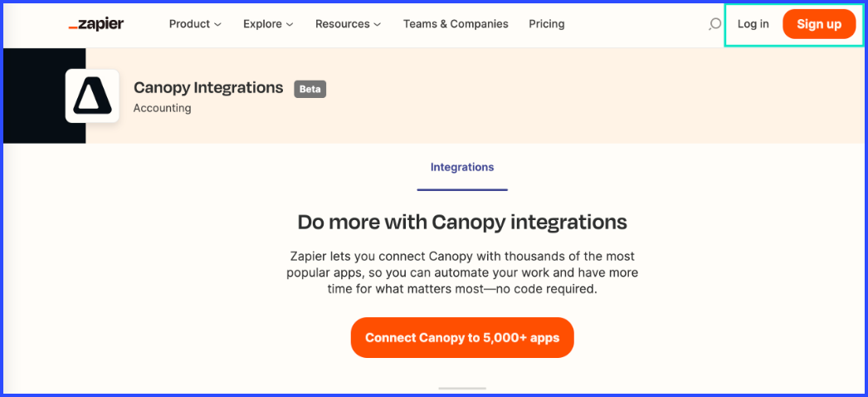The image size is (868, 397).
Task: Click the Beta badge
Action: tap(310, 89)
